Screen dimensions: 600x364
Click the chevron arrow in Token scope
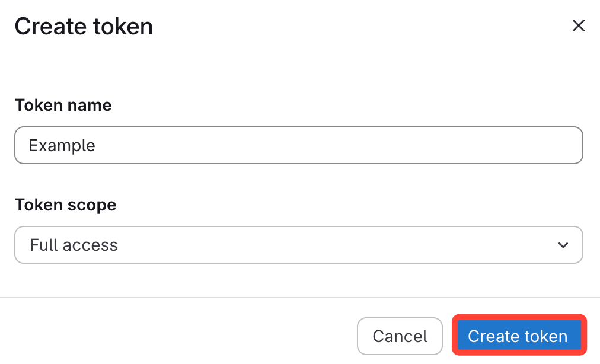point(563,245)
